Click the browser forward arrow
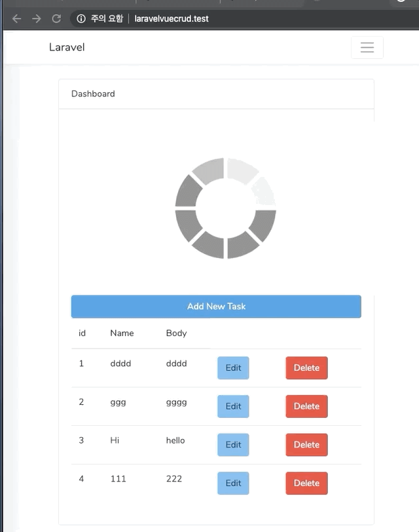The height and width of the screenshot is (532, 419). [x=36, y=18]
